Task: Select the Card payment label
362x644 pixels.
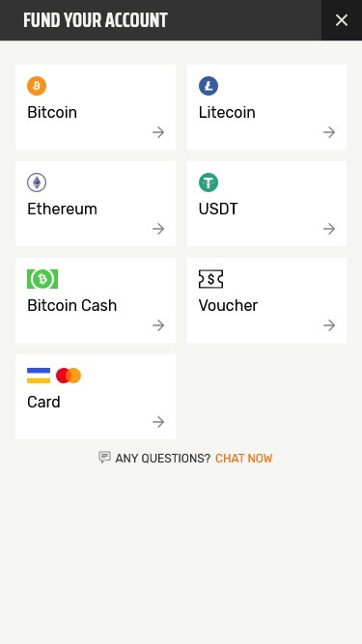Action: tap(43, 402)
